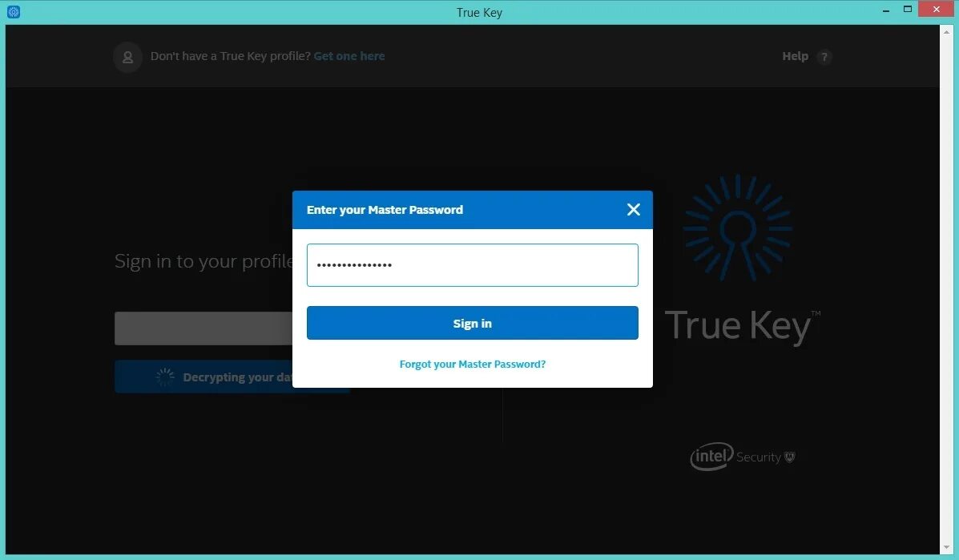Click the scrollbar down arrow
The height and width of the screenshot is (560, 959).
pos(947,548)
